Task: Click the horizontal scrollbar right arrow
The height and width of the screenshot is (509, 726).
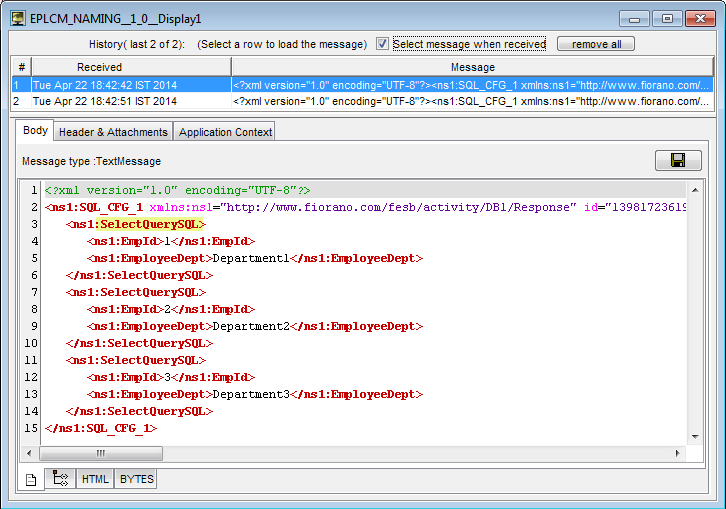Action: tap(679, 454)
